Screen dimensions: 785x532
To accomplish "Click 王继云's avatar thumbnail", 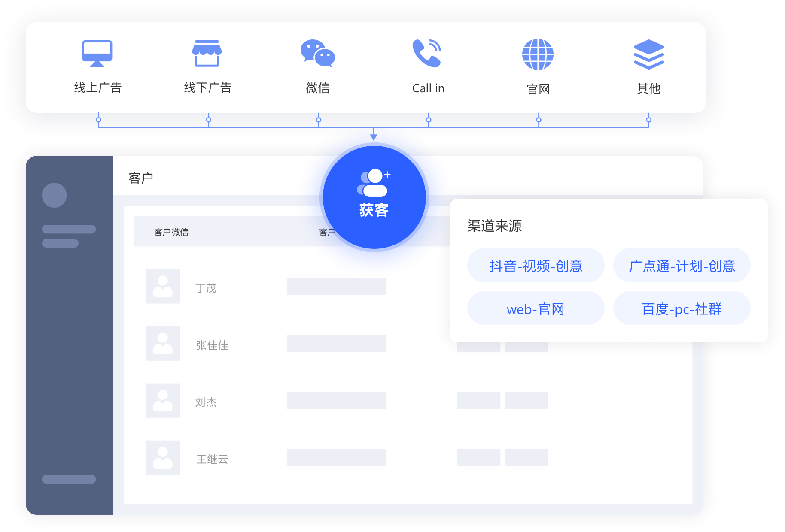I will 163,457.
